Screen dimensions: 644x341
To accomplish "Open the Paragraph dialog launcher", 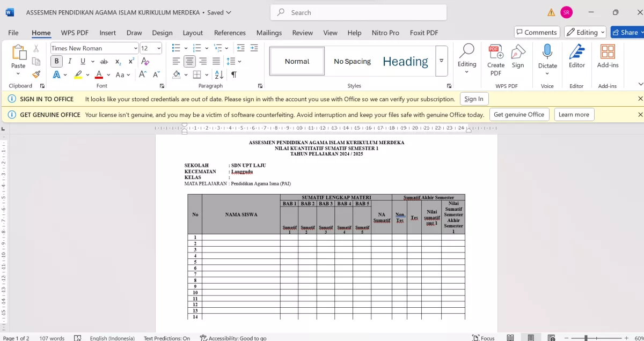I will [260, 86].
